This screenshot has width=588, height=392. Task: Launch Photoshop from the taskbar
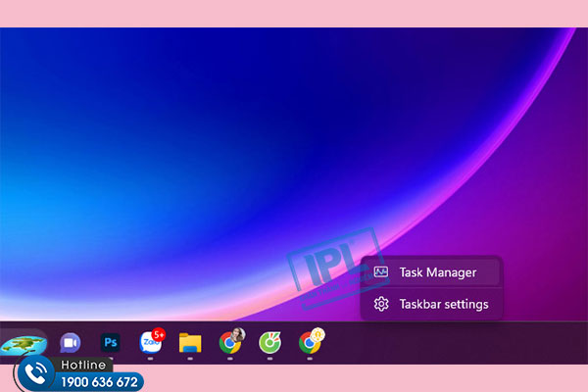tap(110, 342)
